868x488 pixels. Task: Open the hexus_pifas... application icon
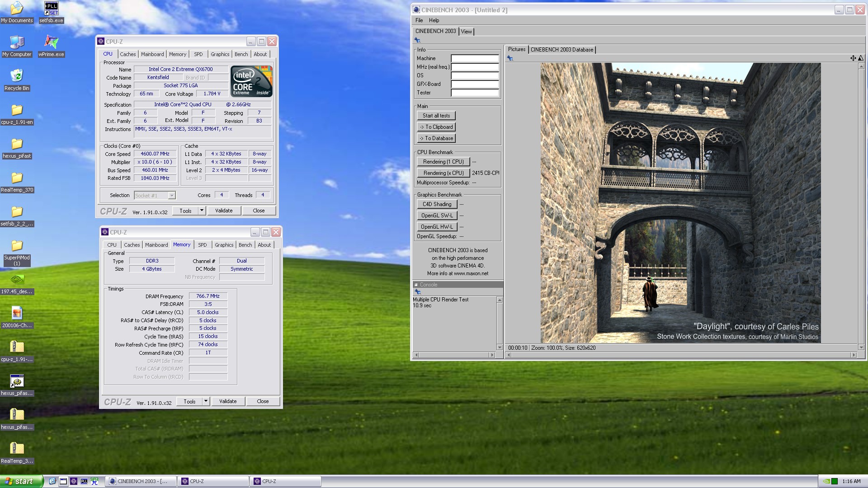pos(17,385)
